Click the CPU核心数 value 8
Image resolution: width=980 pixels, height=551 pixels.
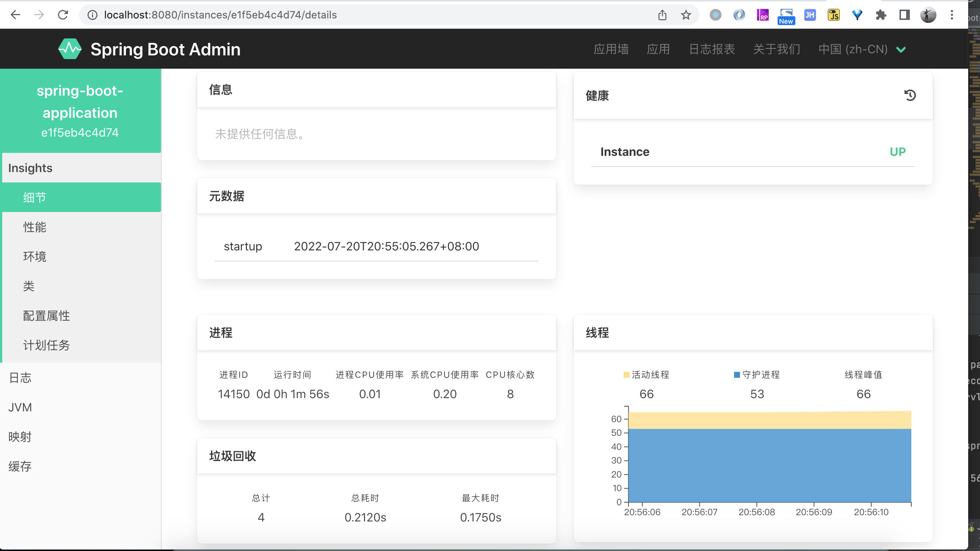[x=510, y=394]
